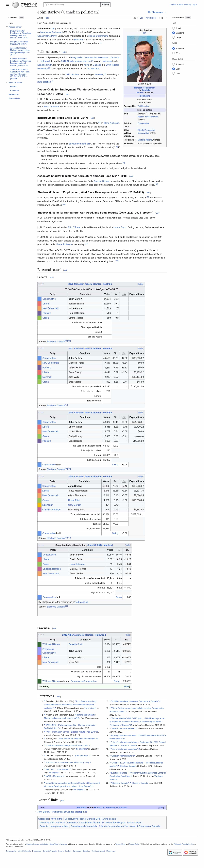This screenshot has width=204, height=868.
Task: Open the Privacy policy footer link
Action: (11, 851)
